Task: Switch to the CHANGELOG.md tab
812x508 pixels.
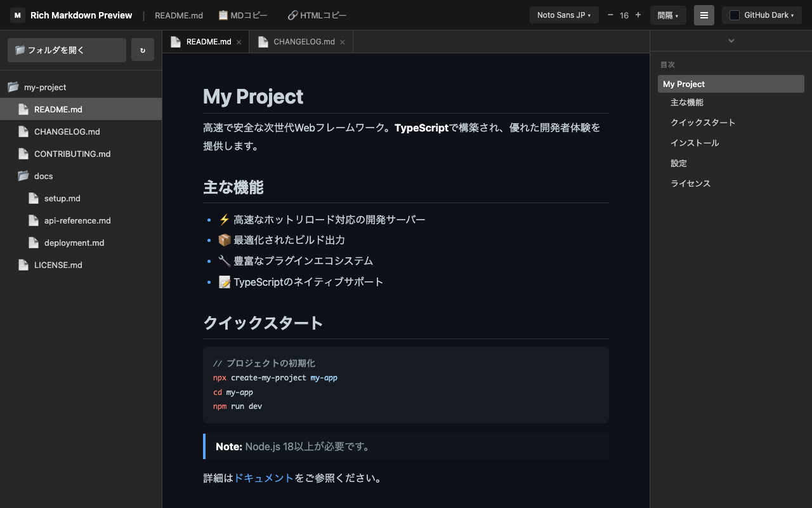Action: pyautogui.click(x=301, y=42)
